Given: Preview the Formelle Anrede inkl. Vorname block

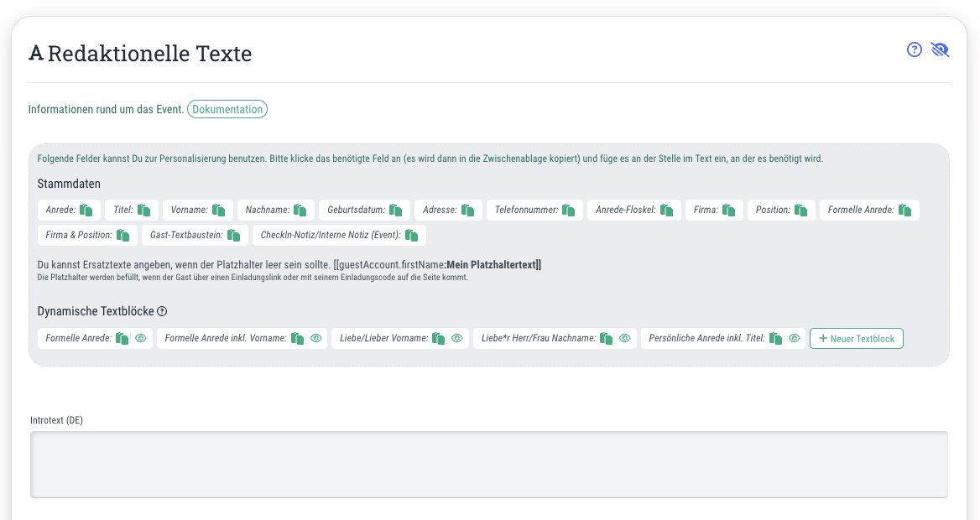Looking at the screenshot, I should pos(316,338).
